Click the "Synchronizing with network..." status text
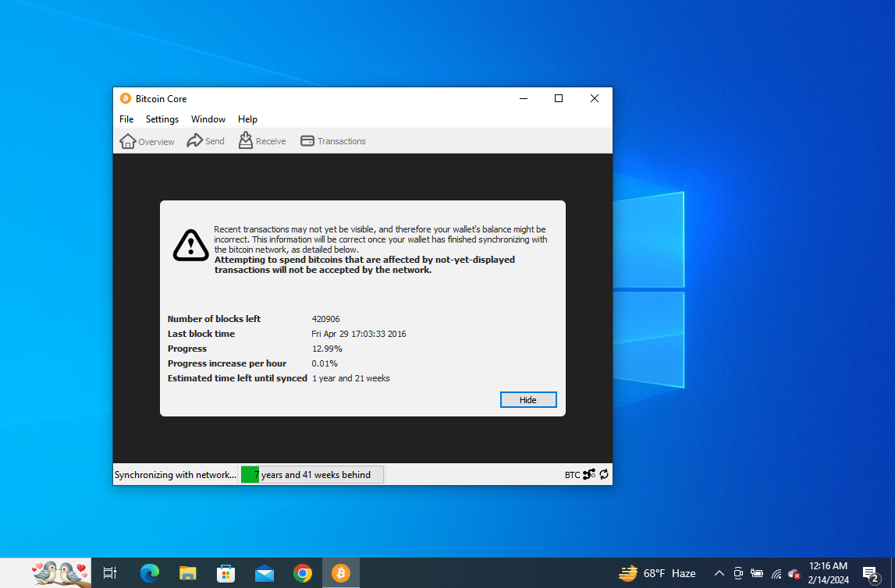The width and height of the screenshot is (895, 588). click(x=176, y=474)
